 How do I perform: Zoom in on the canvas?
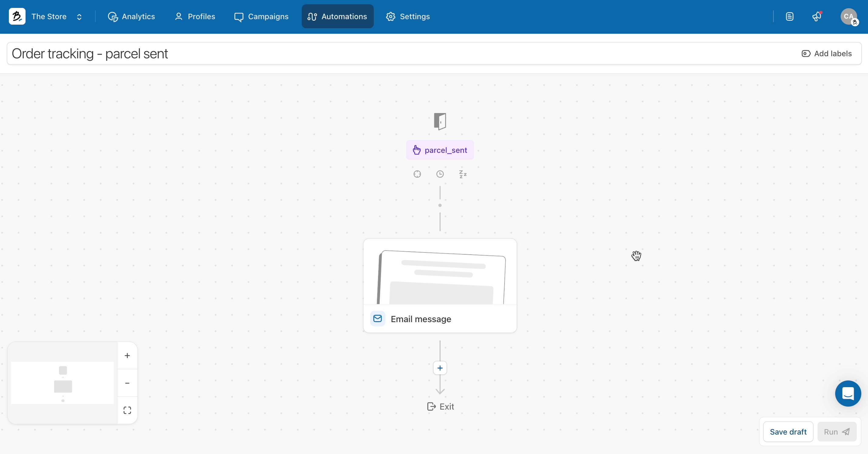[127, 356]
